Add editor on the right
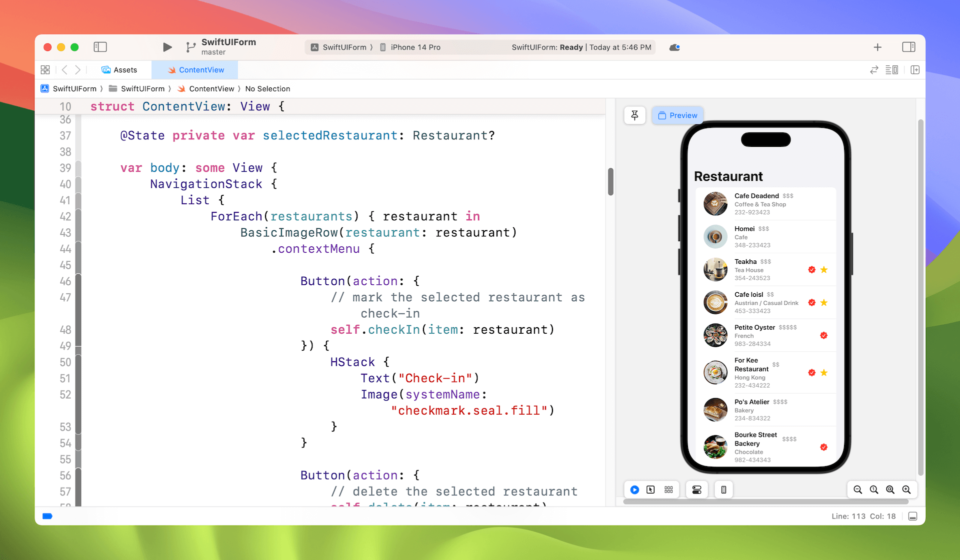960x560 pixels. [915, 70]
